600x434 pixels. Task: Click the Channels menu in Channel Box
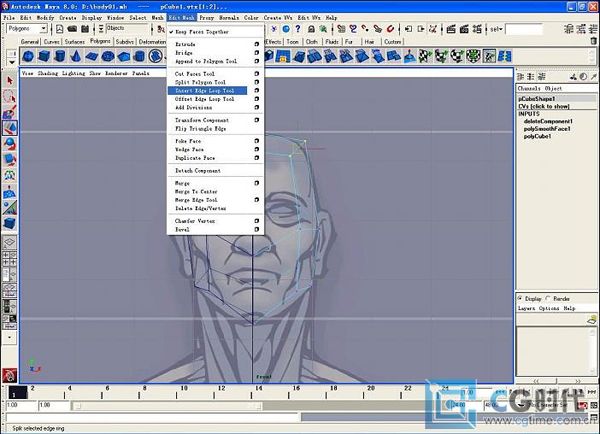[x=529, y=88]
